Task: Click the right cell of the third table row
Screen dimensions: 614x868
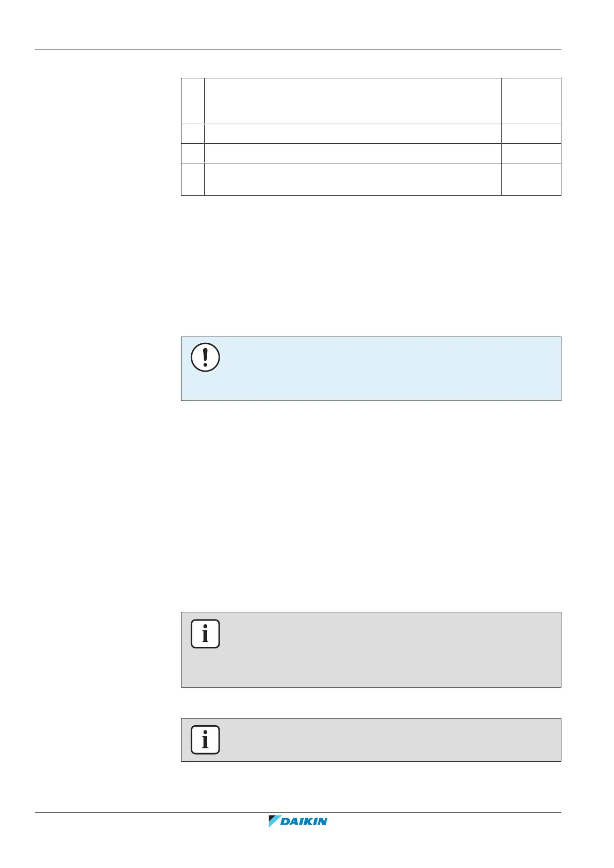Action: [531, 153]
